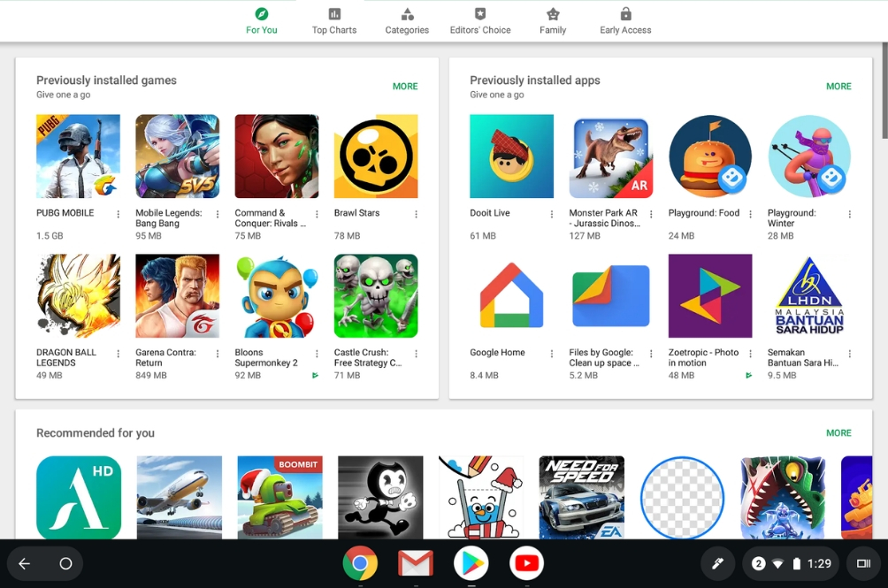Show MORE recommended for you

[x=838, y=433]
